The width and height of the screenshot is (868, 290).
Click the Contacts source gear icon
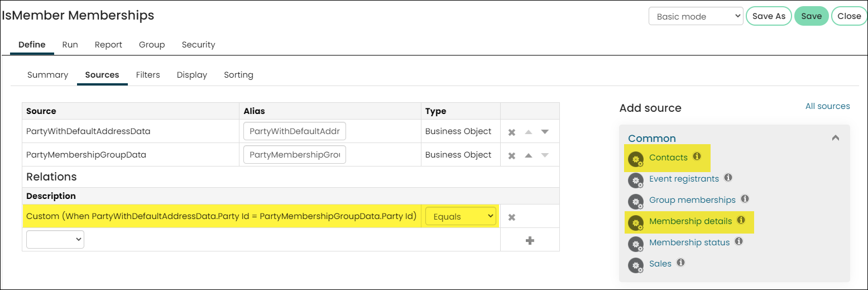point(636,160)
